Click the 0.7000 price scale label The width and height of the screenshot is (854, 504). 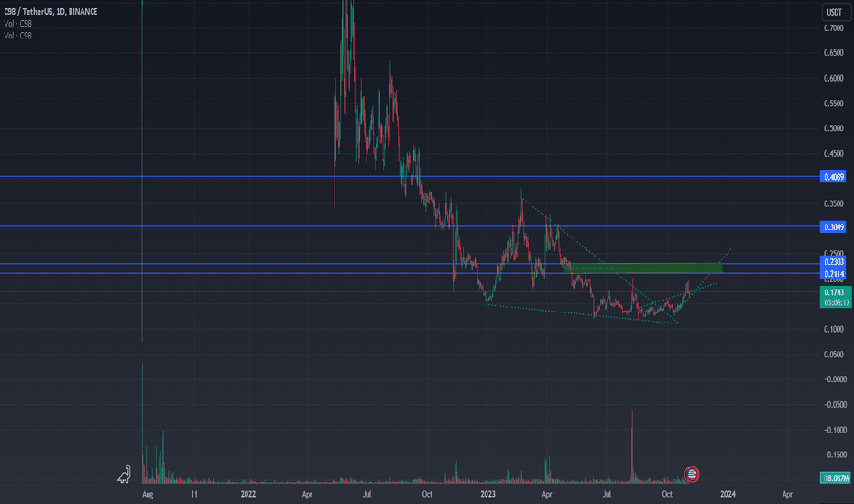[833, 28]
